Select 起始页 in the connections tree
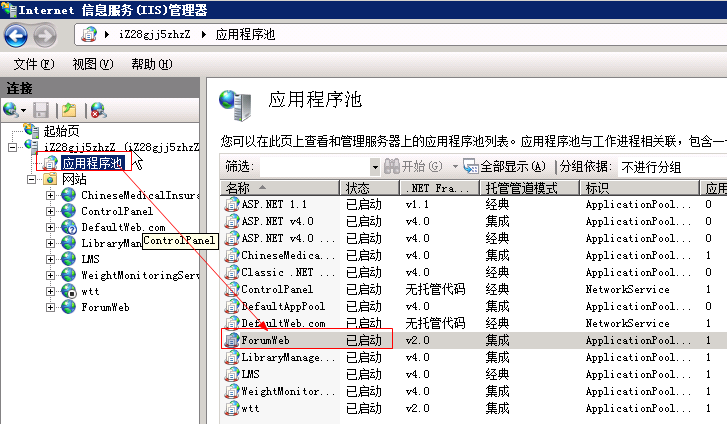 pos(61,131)
